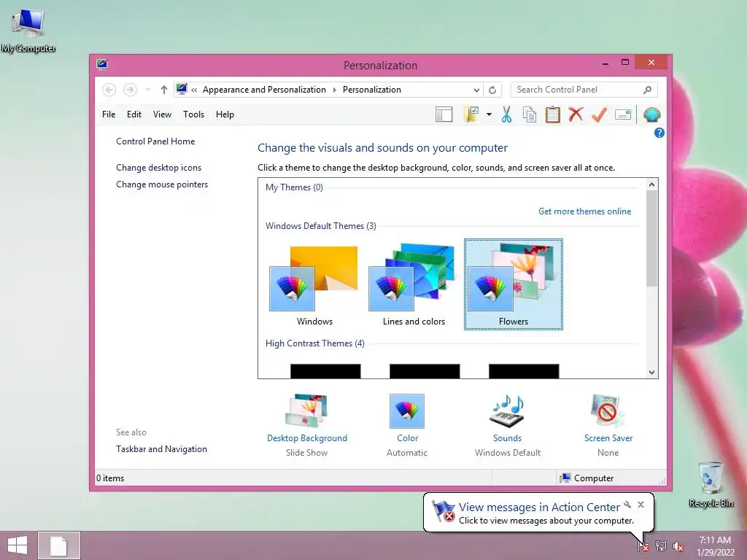Open the dropdown arrow next to folder icon

point(489,114)
